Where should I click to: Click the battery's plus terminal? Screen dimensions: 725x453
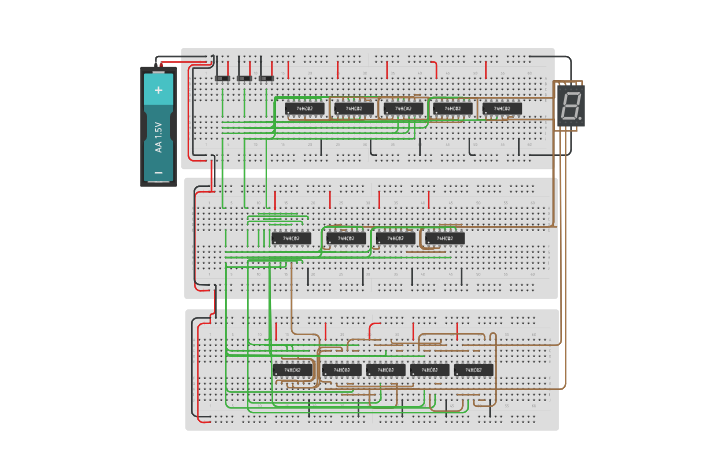click(x=158, y=90)
